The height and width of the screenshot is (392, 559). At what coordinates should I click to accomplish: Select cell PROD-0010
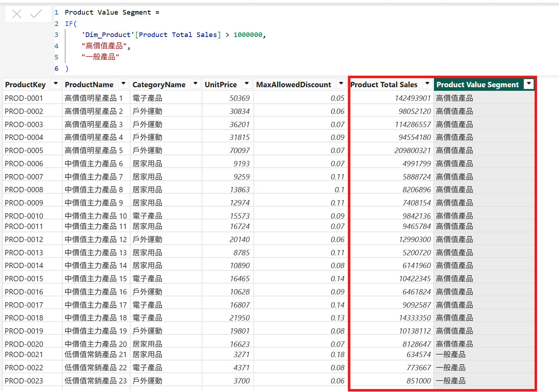click(x=24, y=216)
